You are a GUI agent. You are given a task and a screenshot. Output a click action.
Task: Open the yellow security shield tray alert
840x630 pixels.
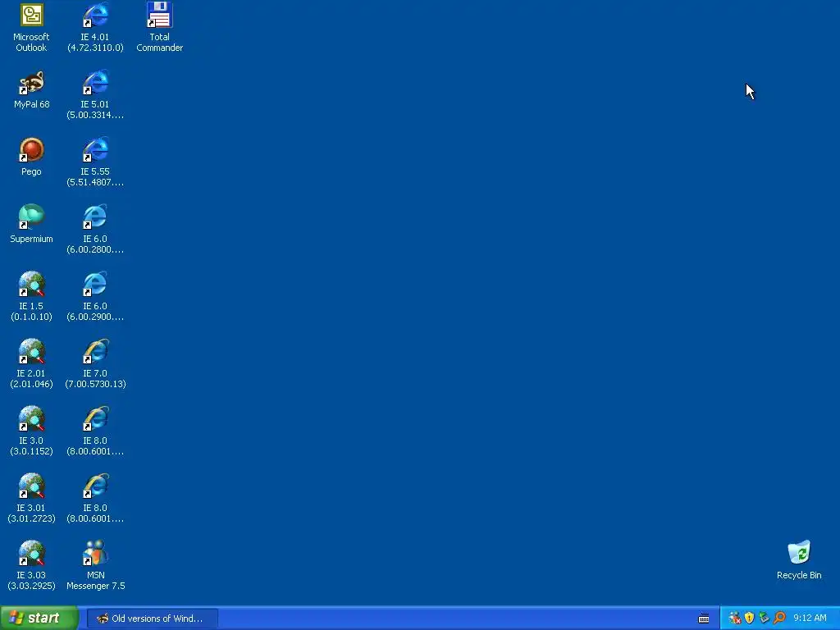pos(750,619)
